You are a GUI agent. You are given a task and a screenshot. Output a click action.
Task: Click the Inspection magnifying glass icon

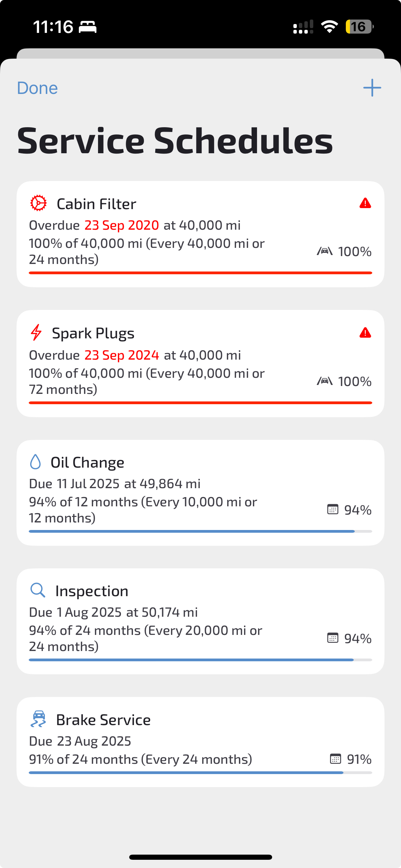[x=38, y=590]
